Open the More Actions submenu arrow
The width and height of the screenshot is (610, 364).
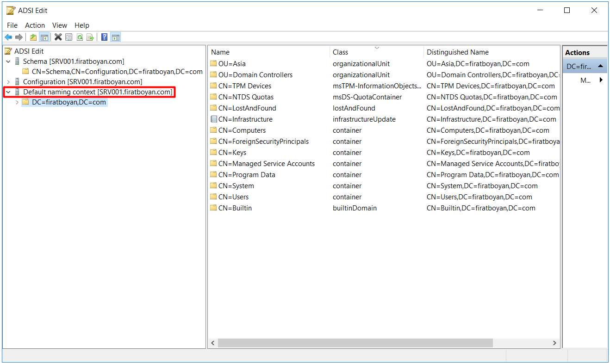click(x=601, y=80)
